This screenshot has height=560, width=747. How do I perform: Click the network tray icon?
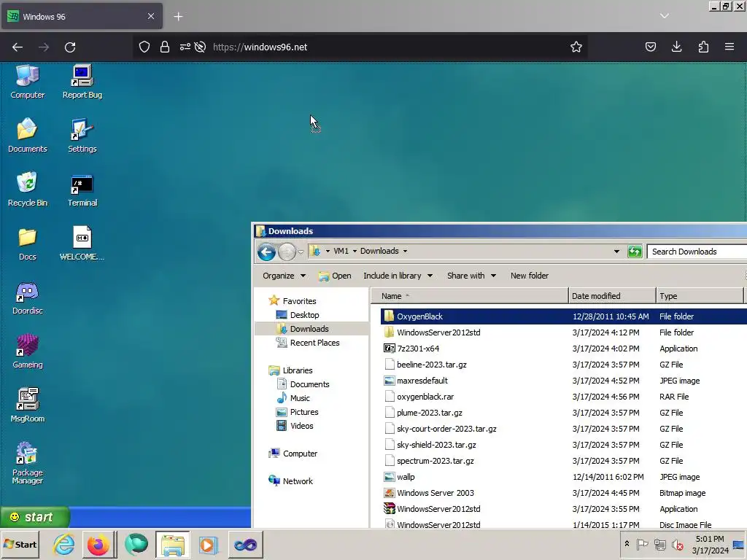tap(659, 544)
